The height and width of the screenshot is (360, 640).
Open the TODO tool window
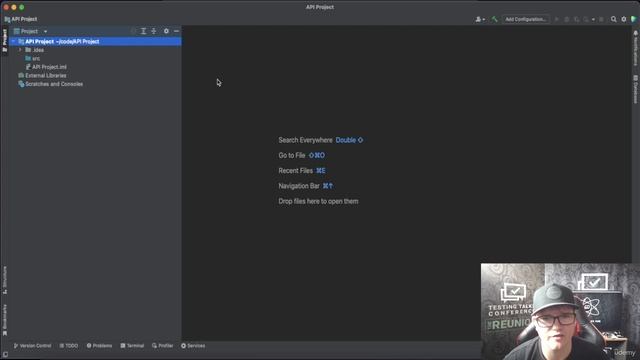pos(69,346)
